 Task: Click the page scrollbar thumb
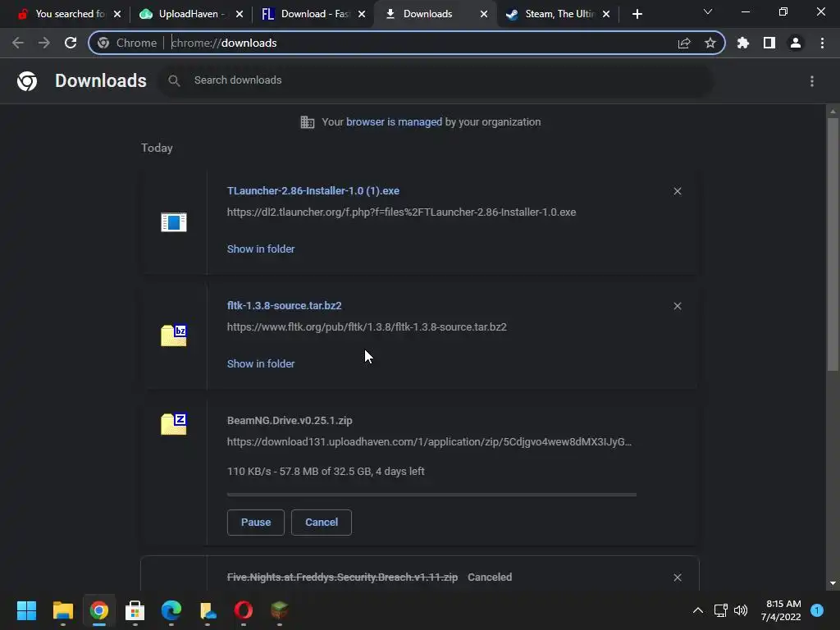(833, 244)
